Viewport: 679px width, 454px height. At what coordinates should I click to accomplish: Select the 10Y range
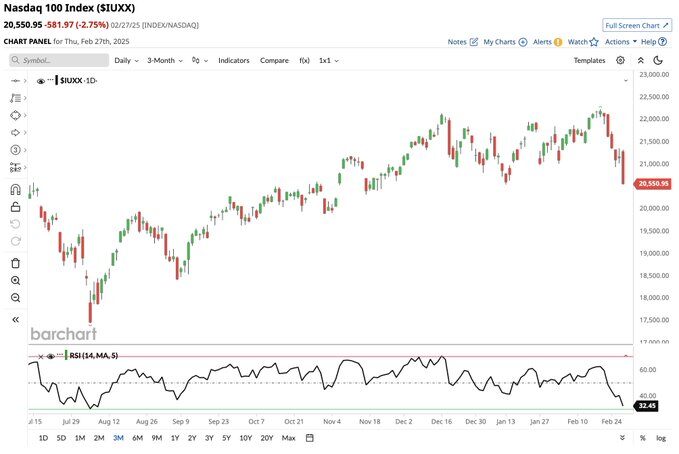pos(246,438)
